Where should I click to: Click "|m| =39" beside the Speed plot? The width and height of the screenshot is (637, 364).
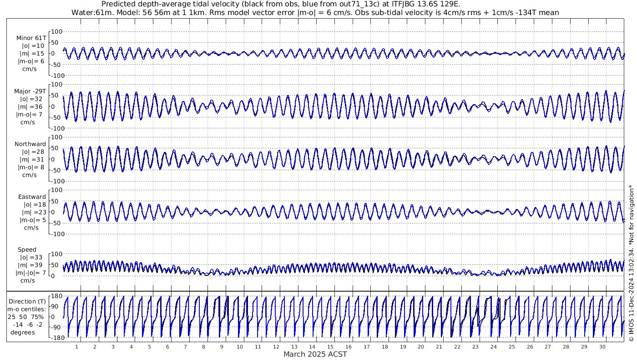point(32,265)
